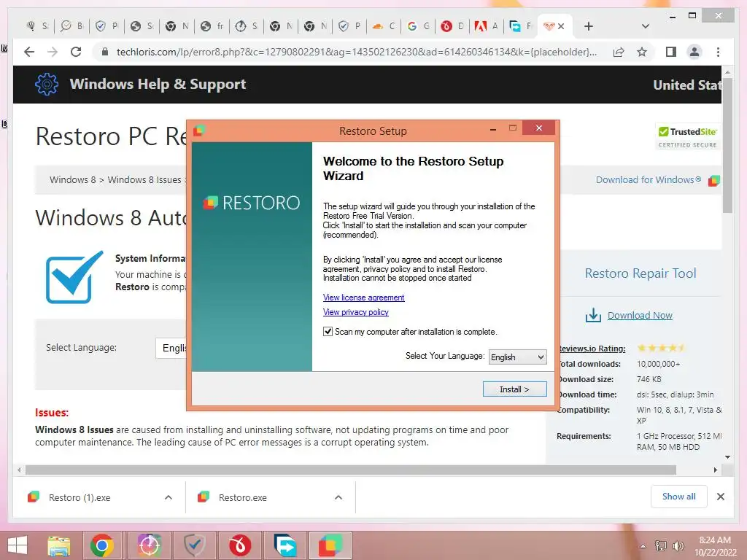The height and width of the screenshot is (560, 747).
Task: Click Download for Windows link
Action: pyautogui.click(x=648, y=179)
